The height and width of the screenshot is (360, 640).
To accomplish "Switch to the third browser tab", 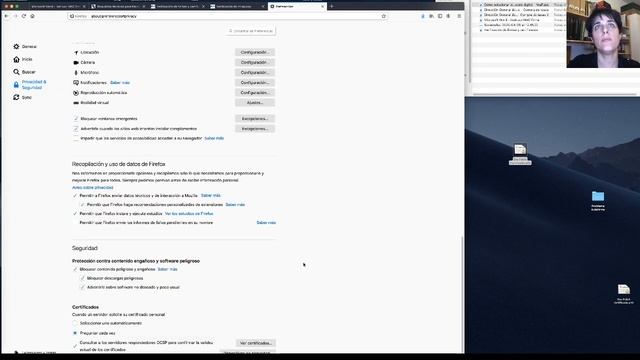I will [177, 7].
